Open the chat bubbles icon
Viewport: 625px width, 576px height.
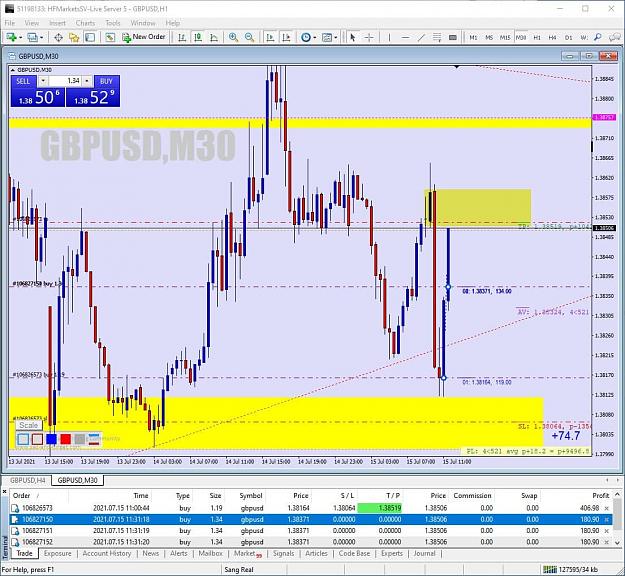pyautogui.click(x=614, y=37)
